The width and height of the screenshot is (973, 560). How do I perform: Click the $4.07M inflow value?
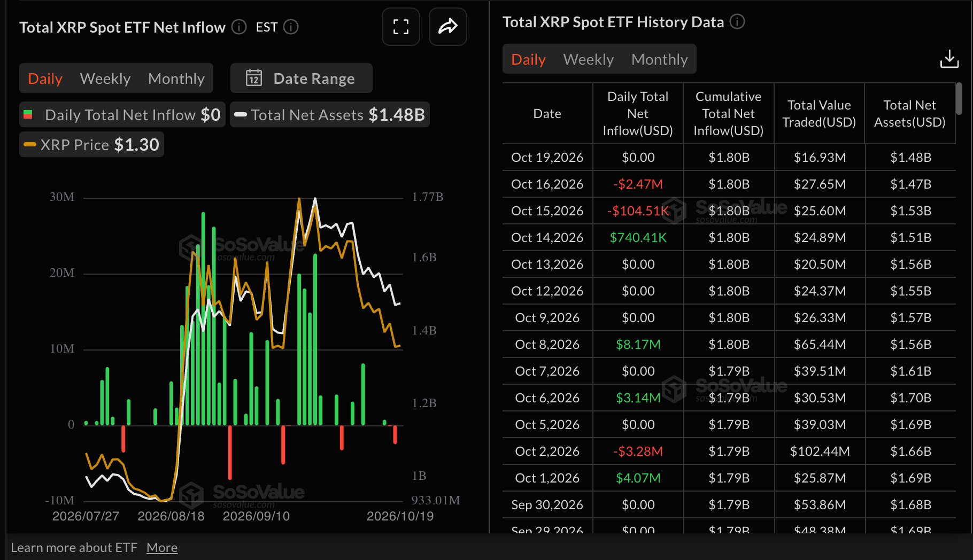point(638,478)
